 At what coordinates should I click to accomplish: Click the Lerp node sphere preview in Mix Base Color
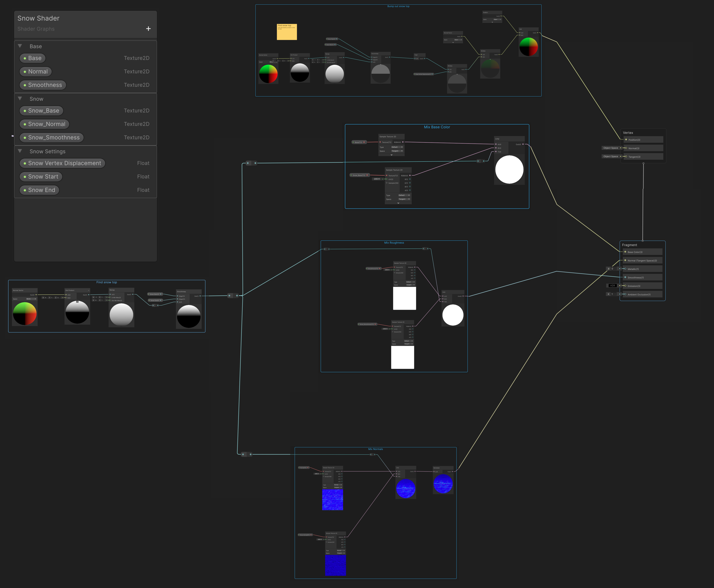click(x=509, y=169)
